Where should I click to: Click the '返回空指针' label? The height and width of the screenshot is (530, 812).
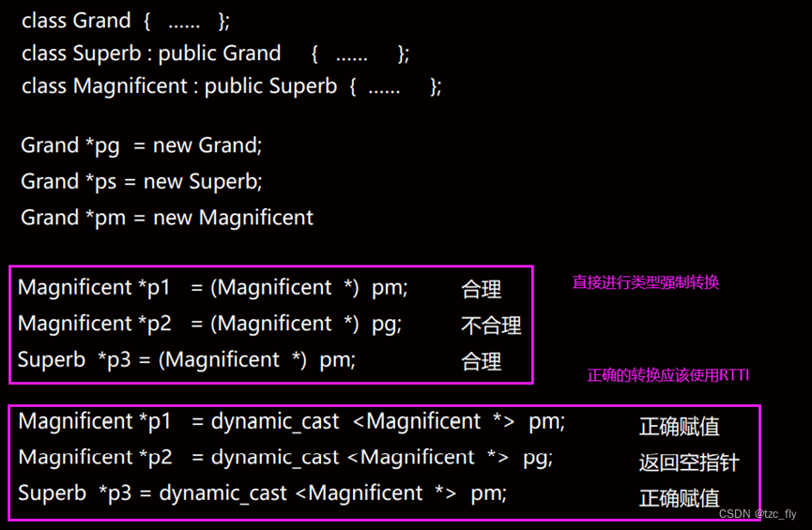689,462
